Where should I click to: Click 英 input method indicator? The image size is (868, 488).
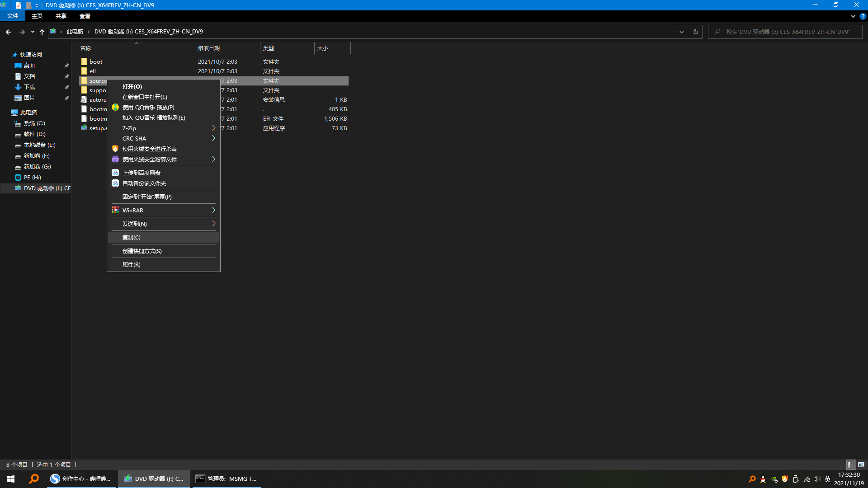click(x=828, y=479)
